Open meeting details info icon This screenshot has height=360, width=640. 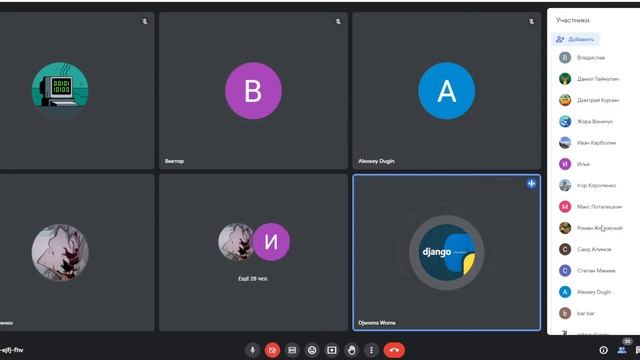tap(603, 350)
